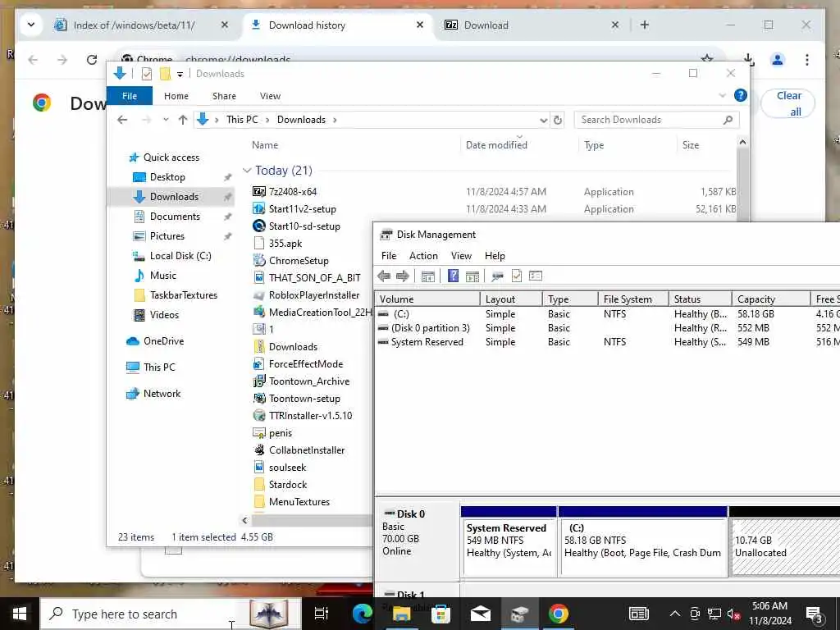This screenshot has width=840, height=630.
Task: Open Recent locations dropdown next to Forward arrow
Action: tap(166, 120)
